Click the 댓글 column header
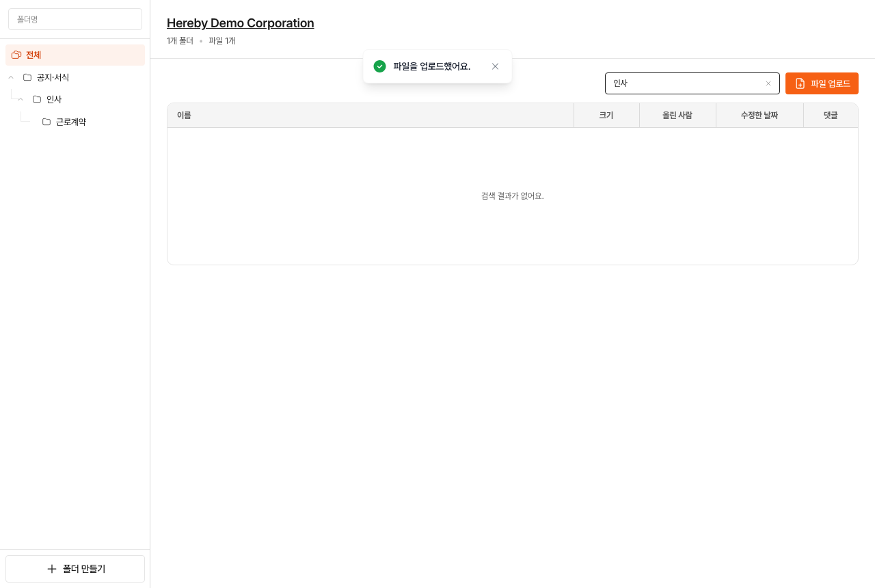875x588 pixels. tap(831, 116)
